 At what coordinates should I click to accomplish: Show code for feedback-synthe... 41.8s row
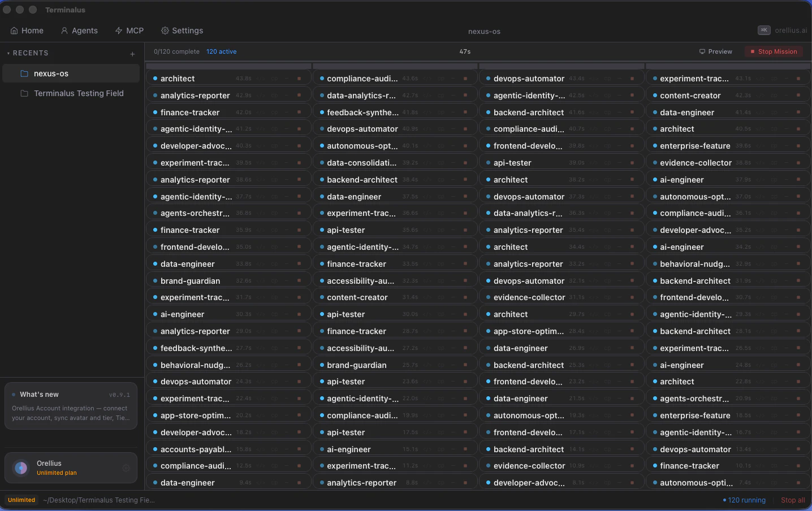pos(427,112)
